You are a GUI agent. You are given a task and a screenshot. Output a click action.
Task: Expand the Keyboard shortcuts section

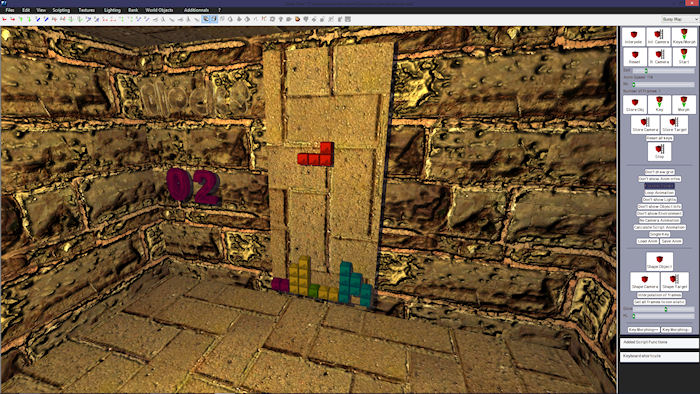click(x=659, y=356)
